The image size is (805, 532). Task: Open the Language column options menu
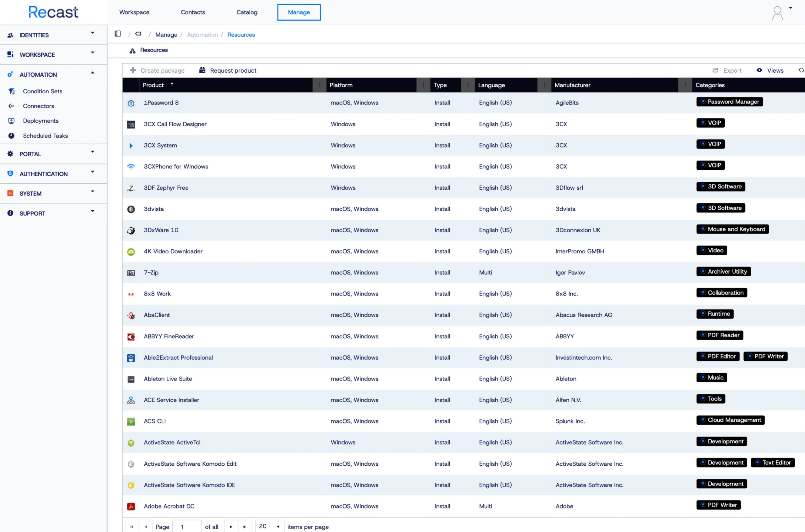click(544, 85)
